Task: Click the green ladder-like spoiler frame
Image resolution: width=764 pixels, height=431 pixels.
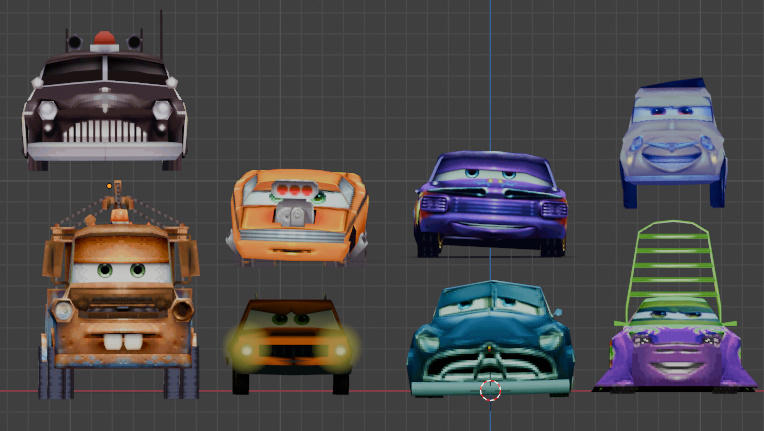Action: (x=674, y=265)
